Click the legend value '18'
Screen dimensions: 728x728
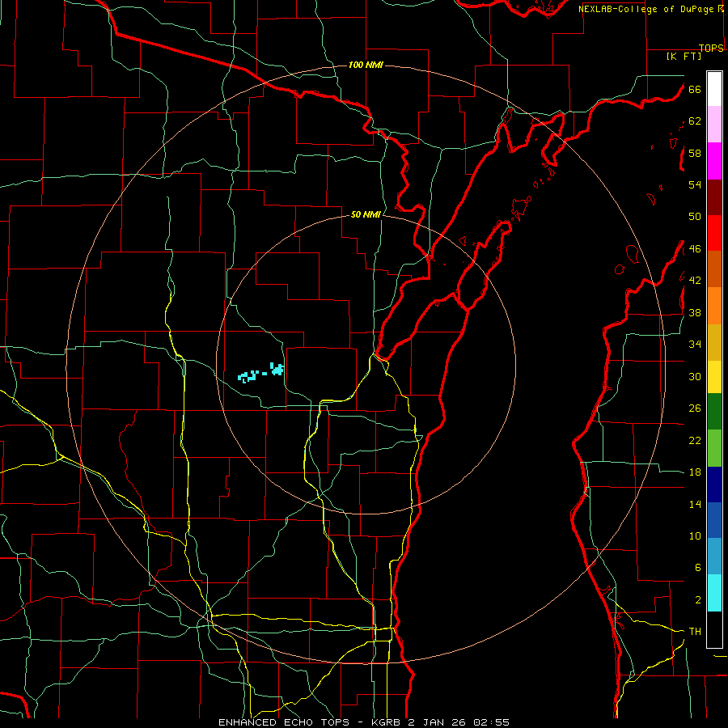(695, 472)
